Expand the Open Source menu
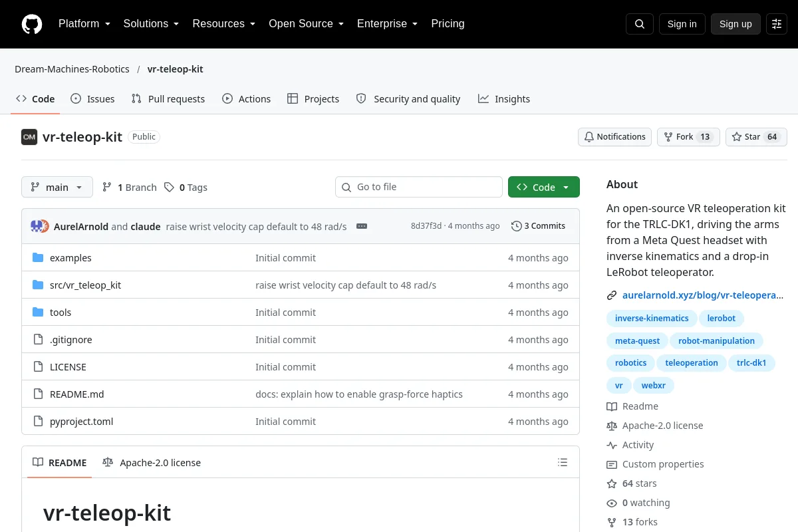Image resolution: width=798 pixels, height=532 pixels. coord(306,24)
